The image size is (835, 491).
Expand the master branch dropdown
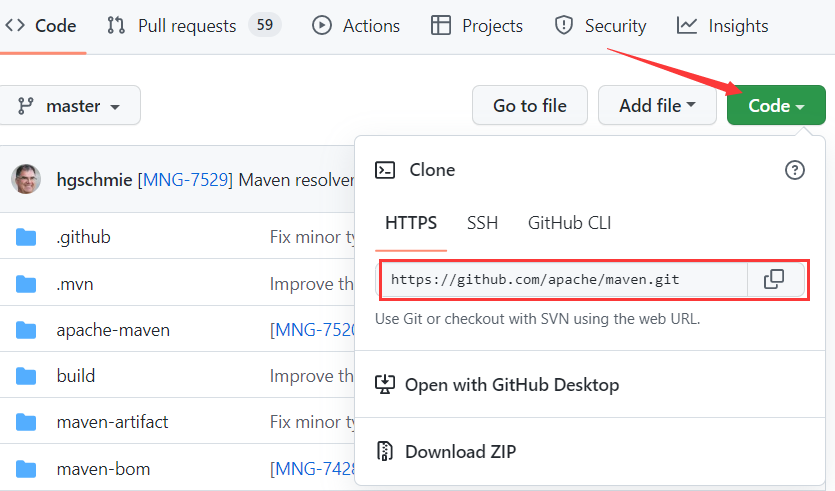pyautogui.click(x=69, y=106)
